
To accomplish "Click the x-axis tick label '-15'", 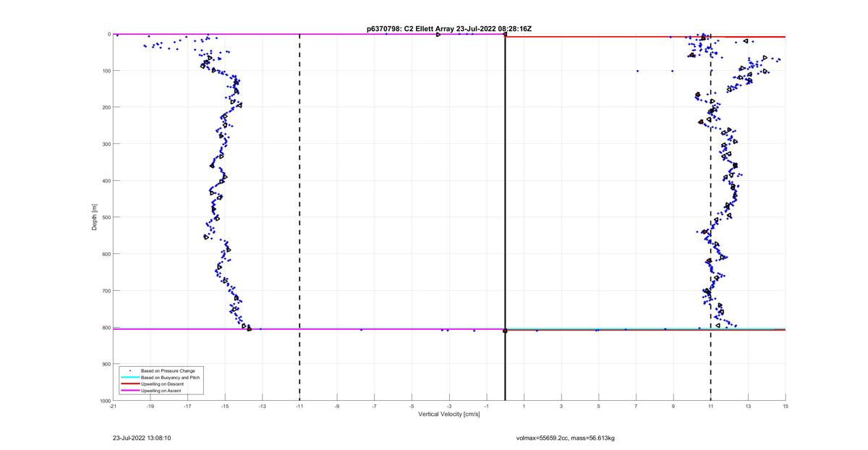I will coord(225,406).
